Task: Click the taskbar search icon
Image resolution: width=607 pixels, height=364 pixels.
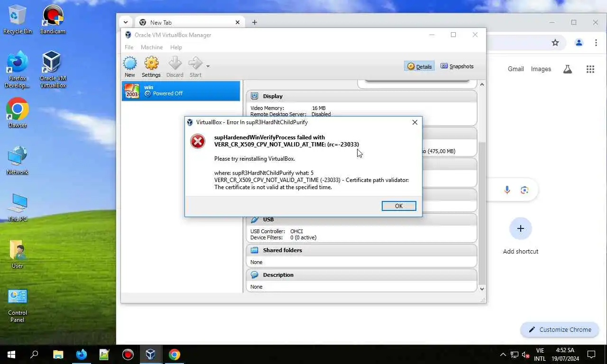Action: (x=34, y=355)
